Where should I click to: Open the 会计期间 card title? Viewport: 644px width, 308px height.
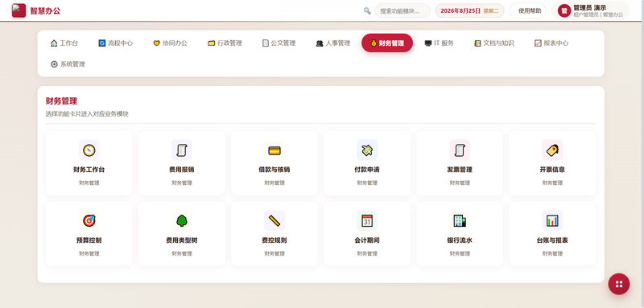coord(367,240)
